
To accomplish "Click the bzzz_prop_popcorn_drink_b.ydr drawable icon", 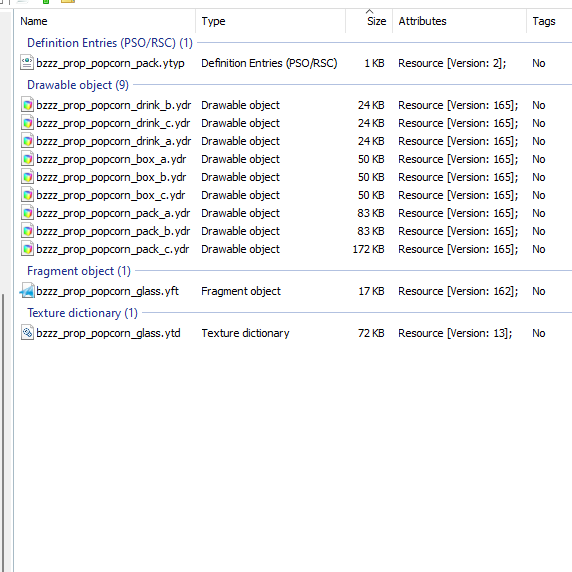I will tap(27, 105).
